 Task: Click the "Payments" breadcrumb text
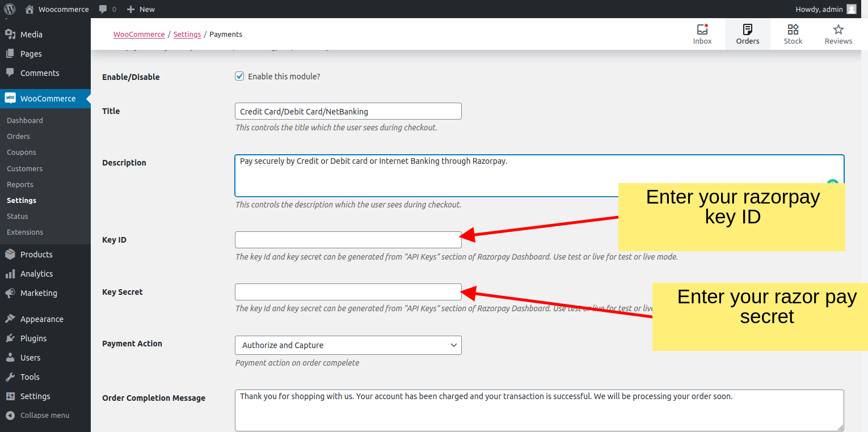[x=226, y=34]
